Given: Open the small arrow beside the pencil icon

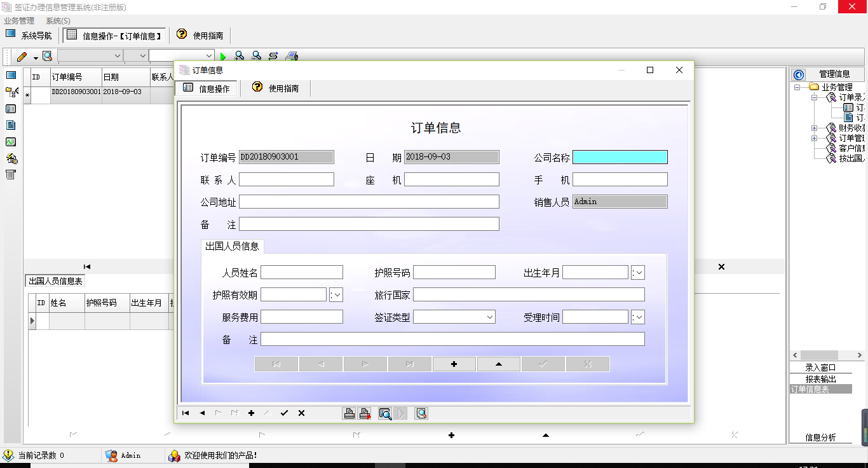Looking at the screenshot, I should (x=36, y=57).
